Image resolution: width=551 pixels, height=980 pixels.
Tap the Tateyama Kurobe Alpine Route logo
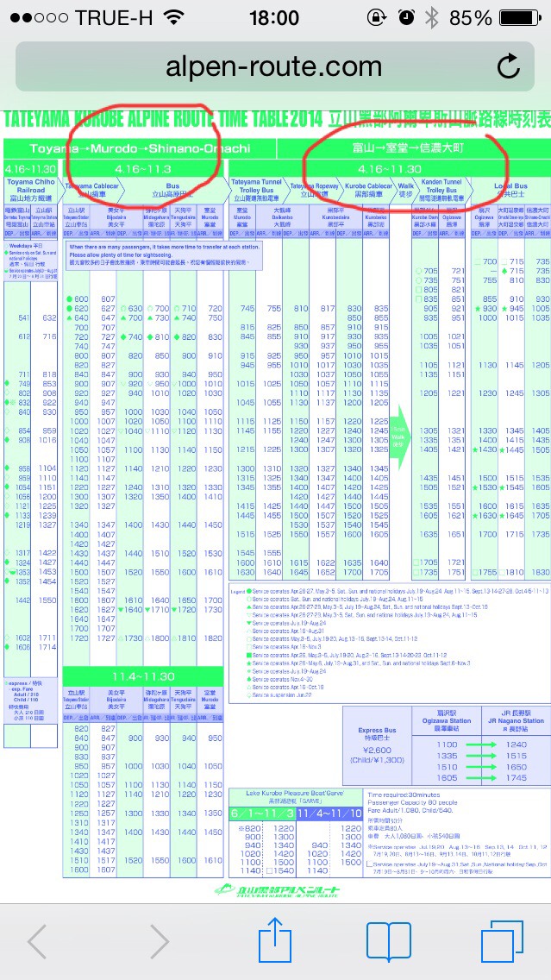click(x=276, y=889)
